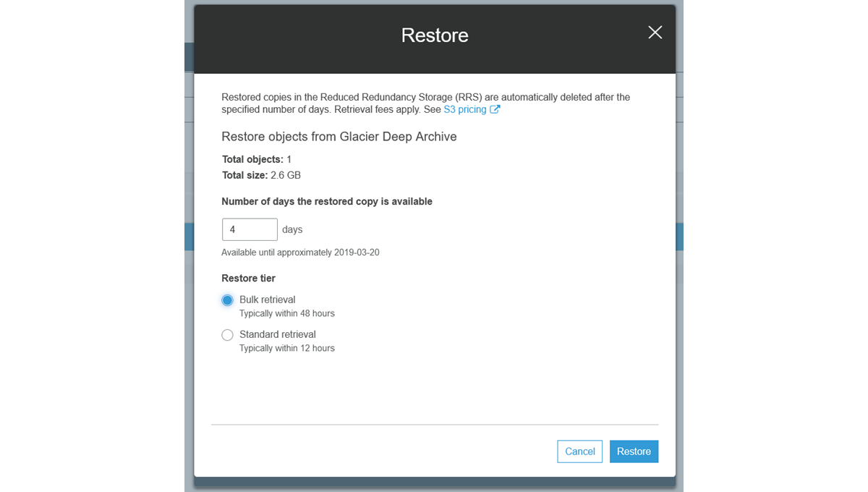868x492 pixels.
Task: Click the Typically within 48 hours description
Action: pyautogui.click(x=286, y=313)
